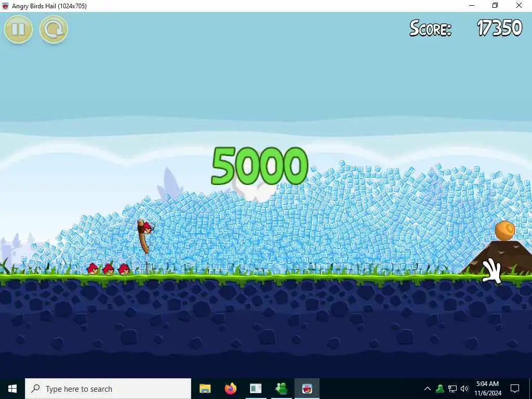
Task: Show hidden system tray icons
Action: [x=428, y=389]
